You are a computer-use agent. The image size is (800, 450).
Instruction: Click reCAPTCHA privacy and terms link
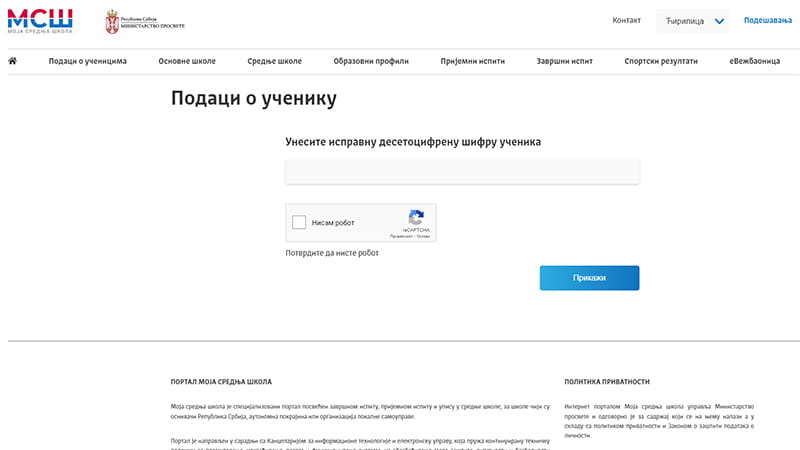(x=416, y=237)
